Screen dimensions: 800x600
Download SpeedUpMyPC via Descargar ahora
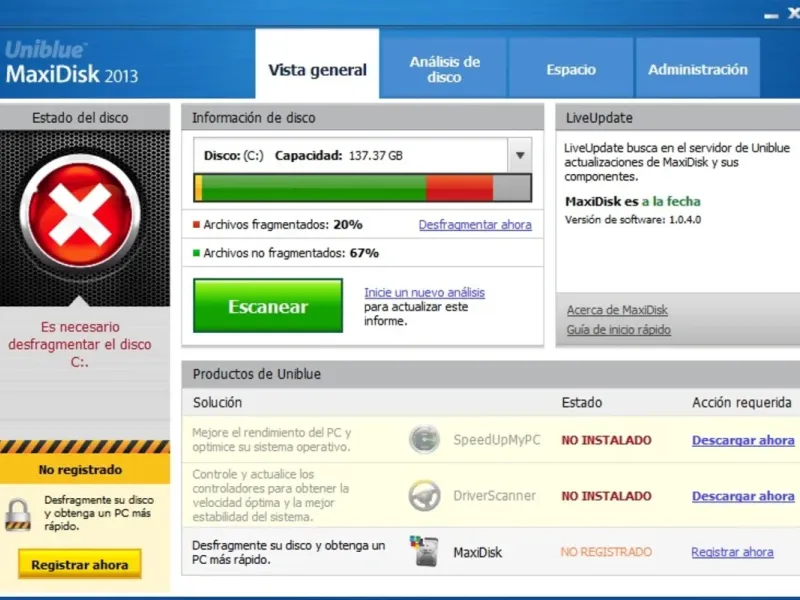(x=743, y=440)
